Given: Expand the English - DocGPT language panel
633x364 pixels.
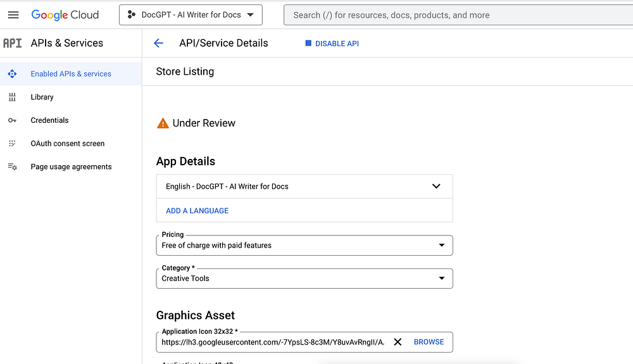Looking at the screenshot, I should (x=436, y=186).
